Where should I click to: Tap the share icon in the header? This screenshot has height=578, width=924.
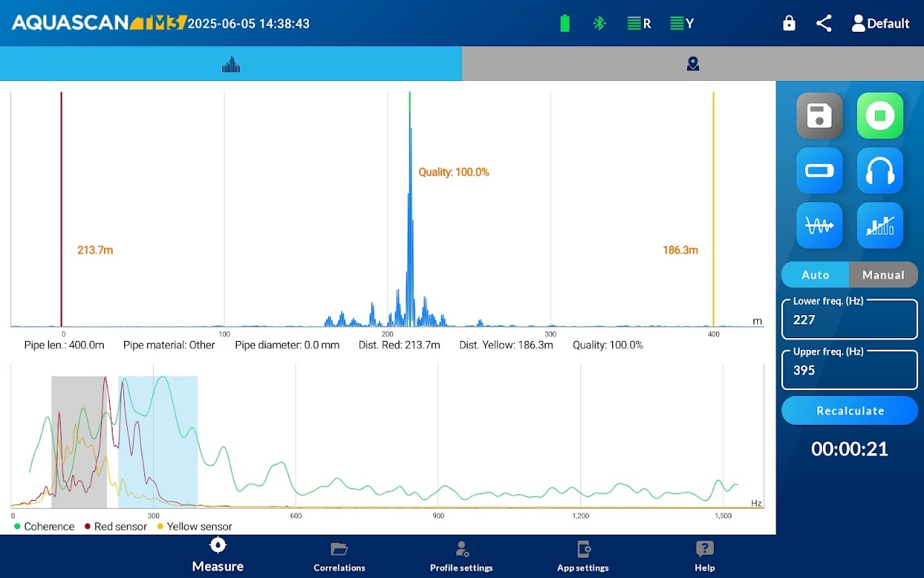(824, 23)
